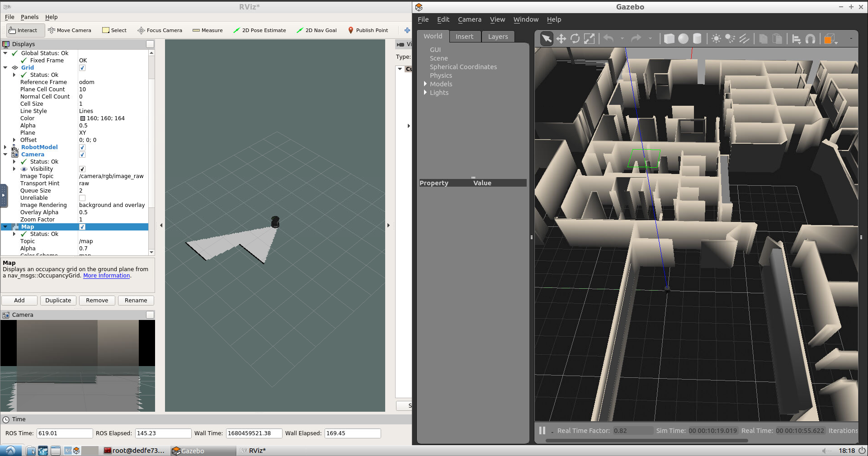Activate the RViz Focus Camera tool
The image size is (868, 456).
click(x=160, y=30)
